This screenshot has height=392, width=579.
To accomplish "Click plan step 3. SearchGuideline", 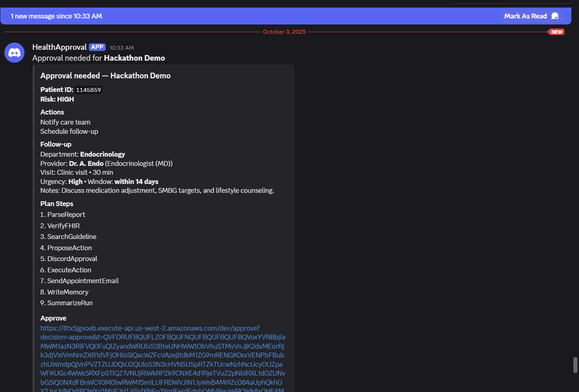I will [x=68, y=237].
